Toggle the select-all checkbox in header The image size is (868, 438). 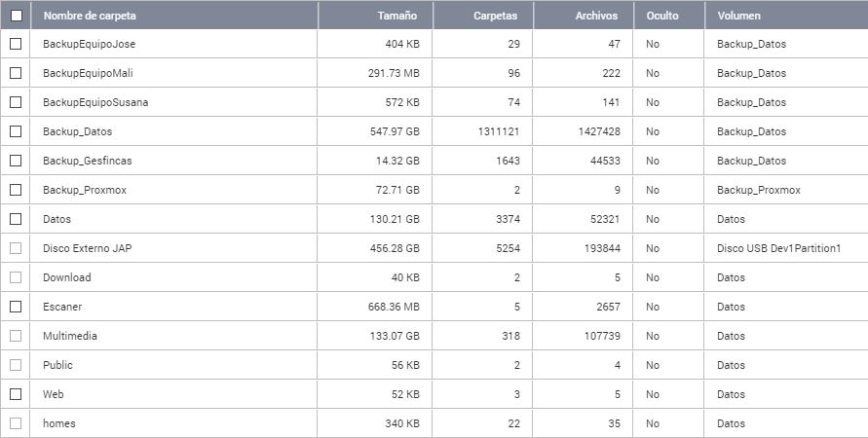tap(16, 16)
